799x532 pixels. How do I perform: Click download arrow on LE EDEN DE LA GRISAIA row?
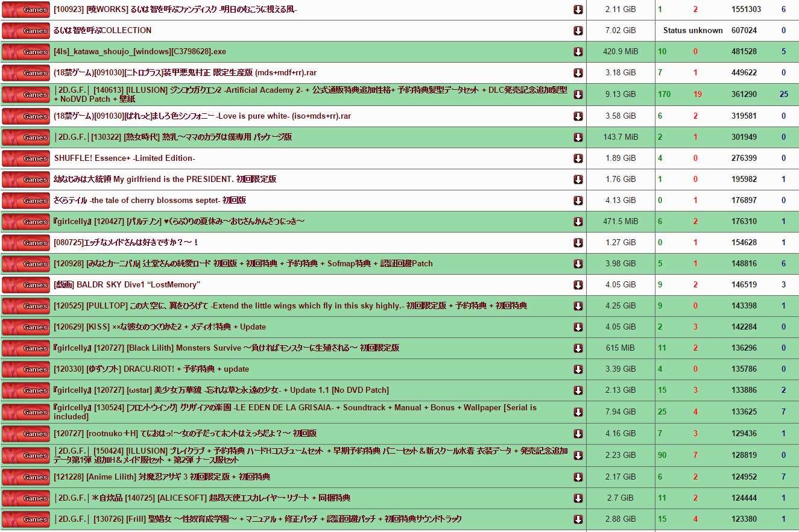(578, 412)
